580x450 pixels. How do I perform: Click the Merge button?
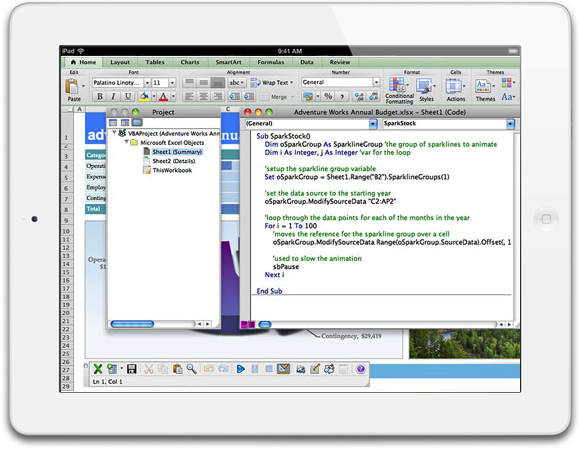coord(277,97)
